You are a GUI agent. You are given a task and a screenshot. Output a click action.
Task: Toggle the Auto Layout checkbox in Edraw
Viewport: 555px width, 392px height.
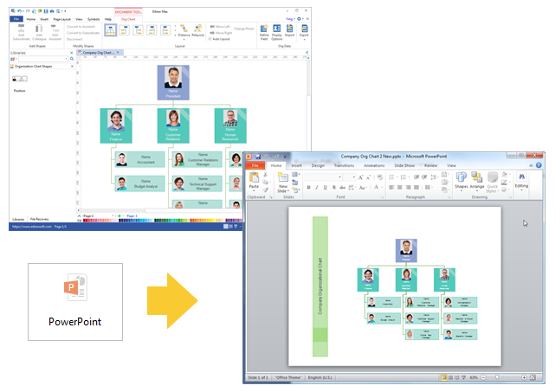pos(210,39)
